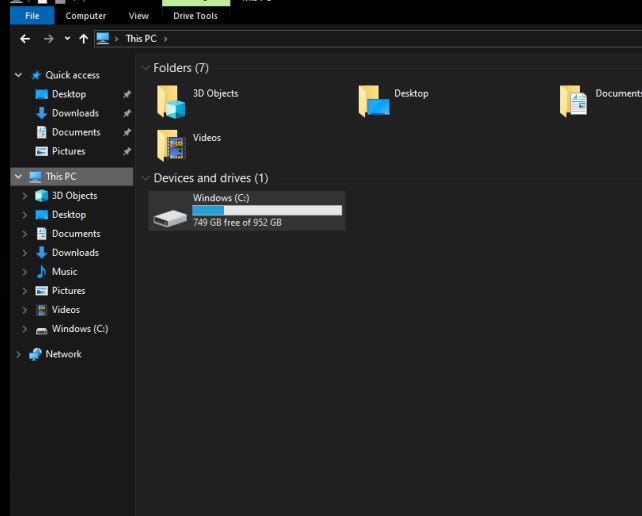Click the Network icon in sidebar
This screenshot has height=516, width=642.
[x=35, y=354]
